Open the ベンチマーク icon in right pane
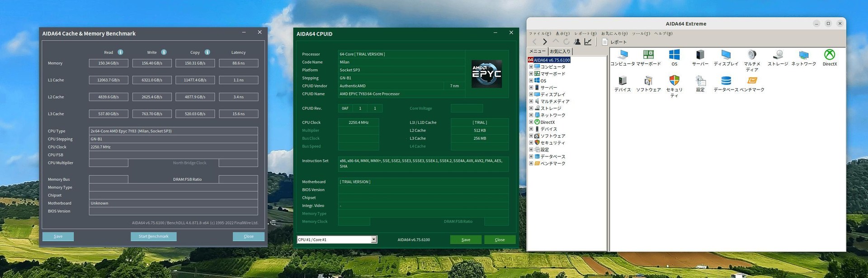The height and width of the screenshot is (278, 868). [x=752, y=80]
